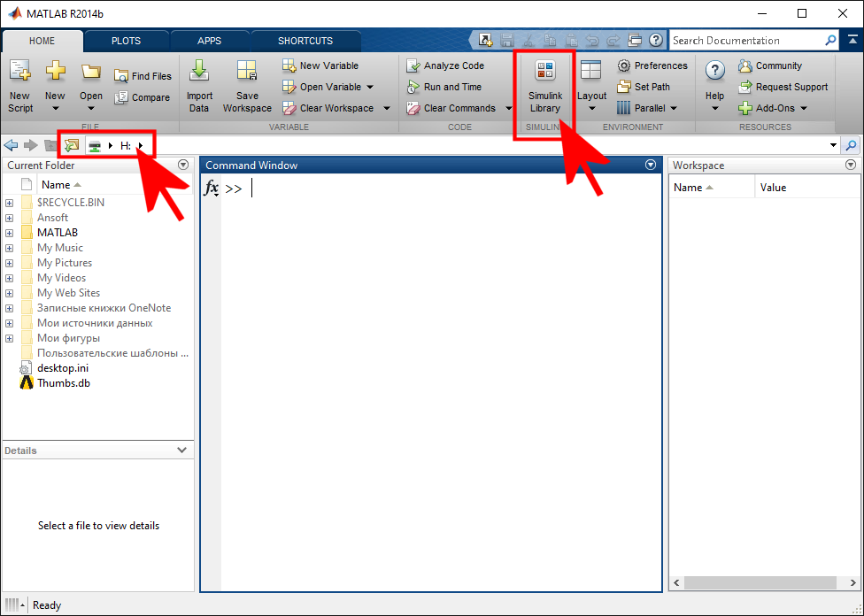Click the H: drive path segment
The image size is (864, 616).
[126, 146]
